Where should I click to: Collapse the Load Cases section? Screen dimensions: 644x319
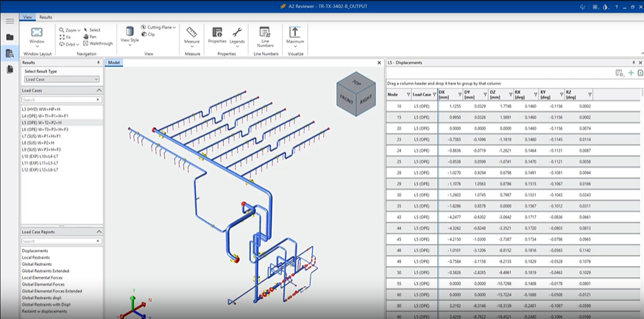pos(99,90)
